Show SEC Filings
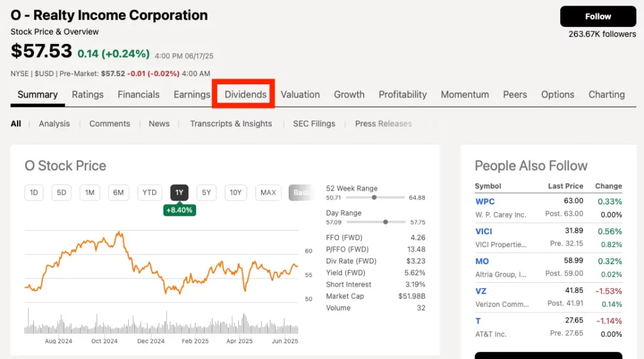Viewport: 644px width, 359px height. (314, 124)
